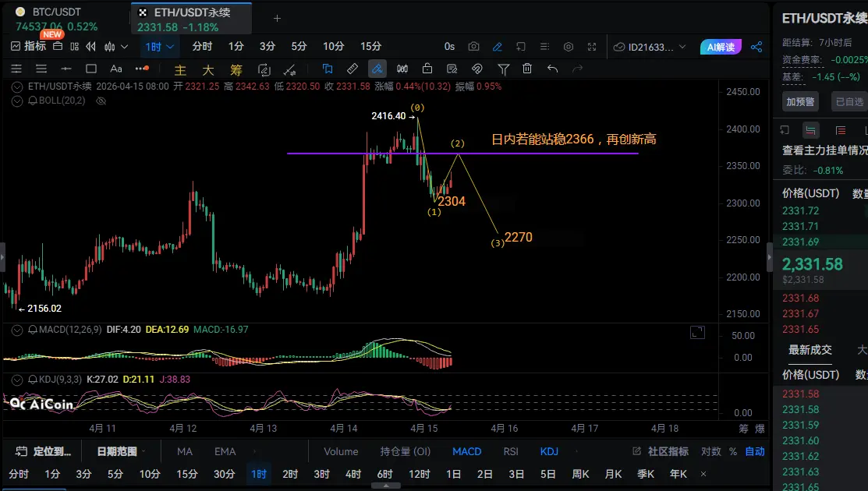Click the 主 main-force indicator icon
Image resolution: width=868 pixels, height=491 pixels.
click(180, 69)
